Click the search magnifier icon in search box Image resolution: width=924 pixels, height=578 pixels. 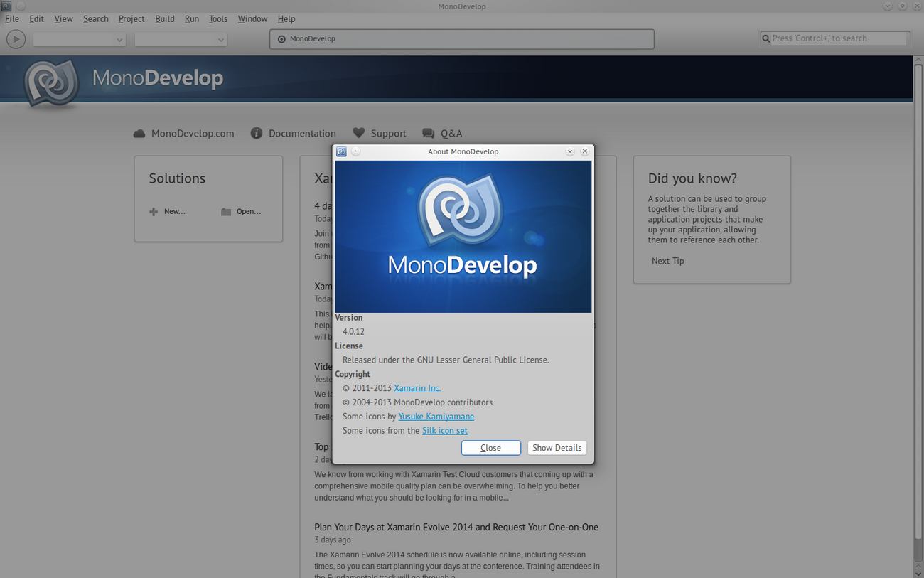(x=766, y=38)
